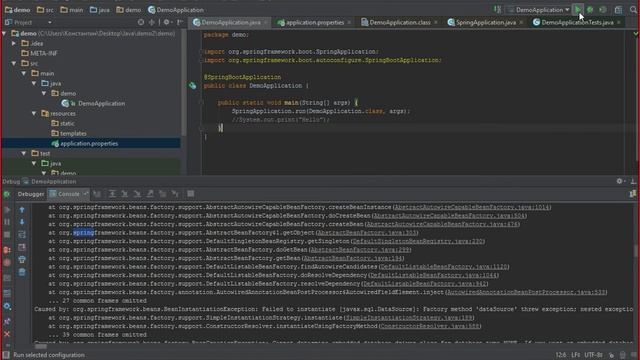Open Project panel settings gear

(167, 22)
